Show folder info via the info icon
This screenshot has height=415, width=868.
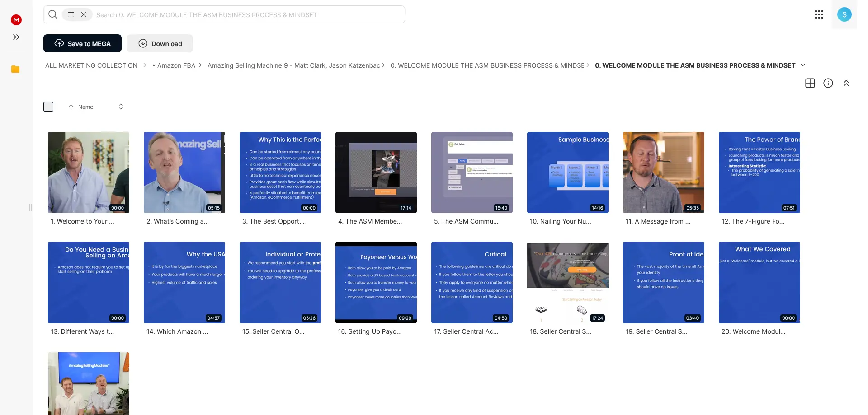(828, 83)
